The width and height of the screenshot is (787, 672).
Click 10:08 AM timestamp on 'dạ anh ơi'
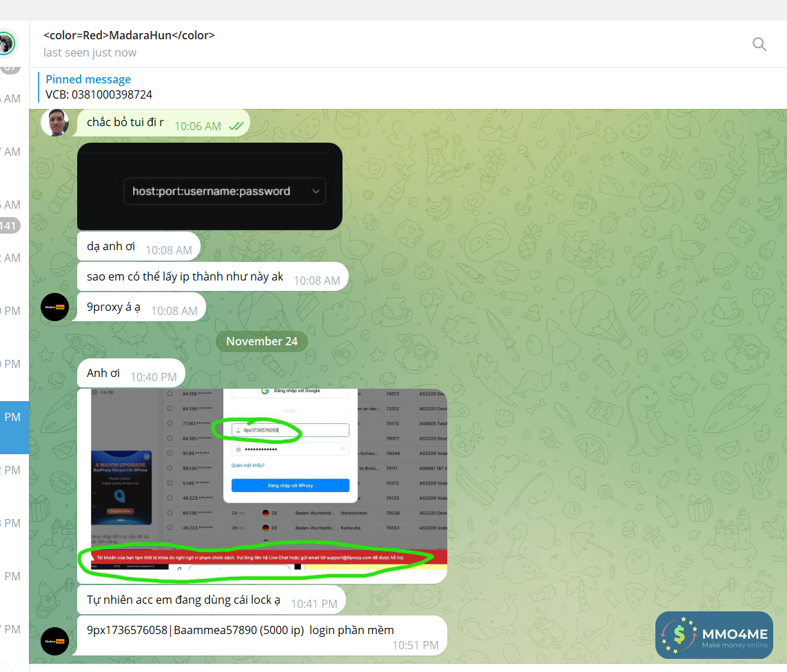point(169,250)
